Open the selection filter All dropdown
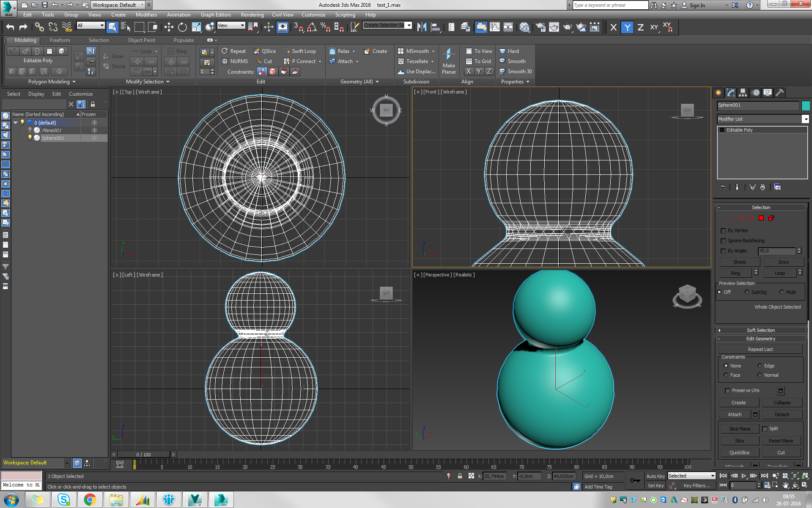The height and width of the screenshot is (508, 812). (91, 25)
